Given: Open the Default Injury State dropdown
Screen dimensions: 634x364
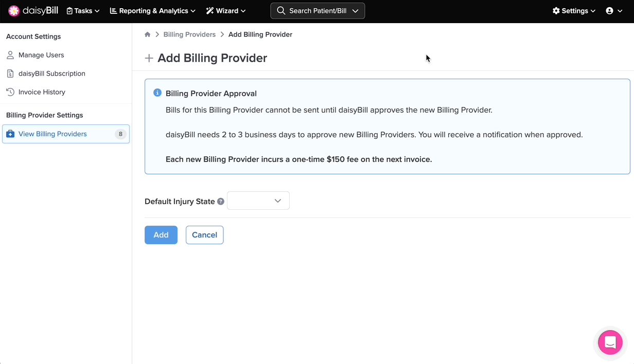Looking at the screenshot, I should coord(258,201).
